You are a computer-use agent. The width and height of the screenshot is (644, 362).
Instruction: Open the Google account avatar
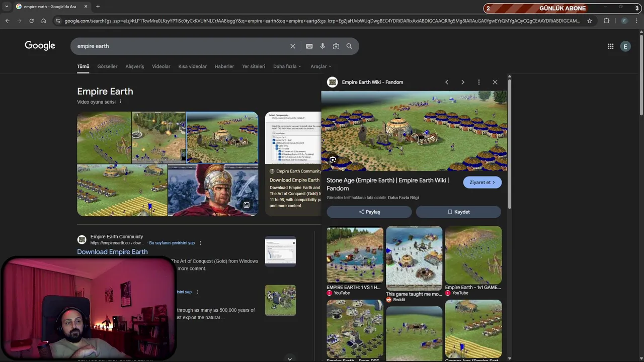pyautogui.click(x=625, y=46)
